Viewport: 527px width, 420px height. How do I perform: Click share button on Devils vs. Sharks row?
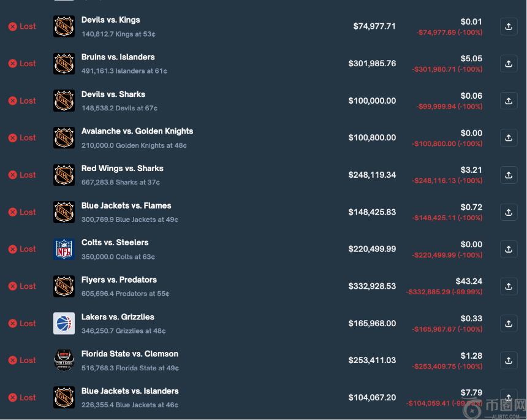[509, 101]
